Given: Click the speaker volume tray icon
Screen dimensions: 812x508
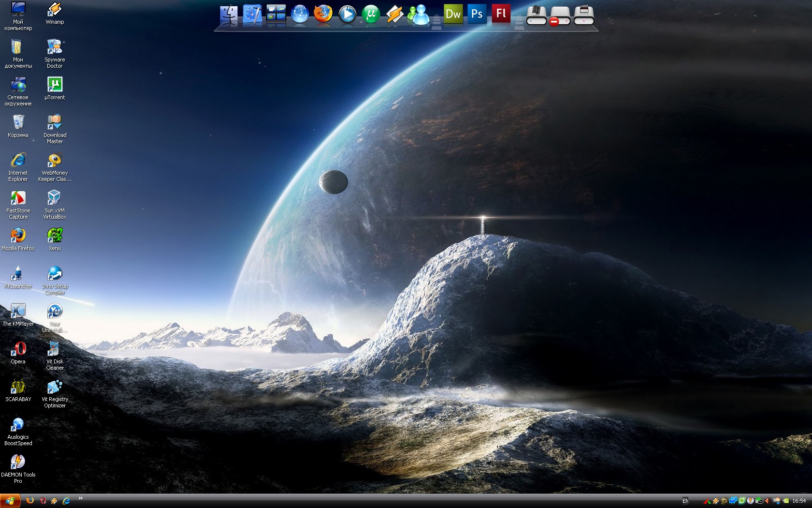Looking at the screenshot, I should (x=768, y=501).
